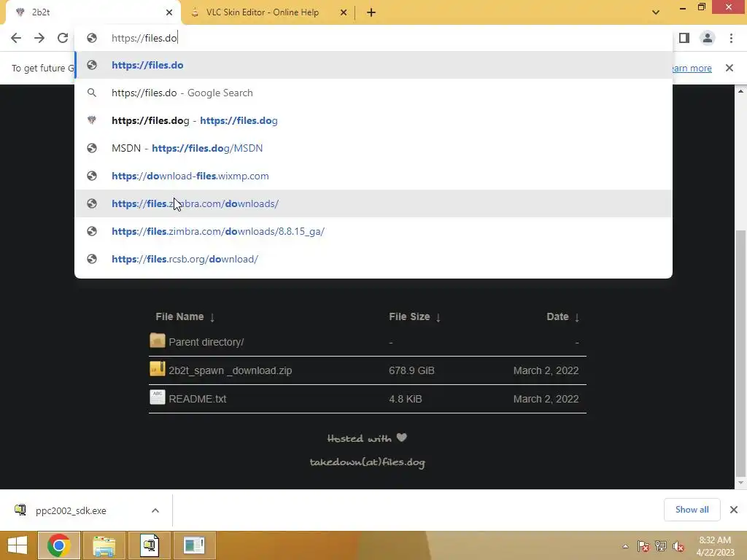747x560 pixels.
Task: Click Show all downloads
Action: coord(692,510)
